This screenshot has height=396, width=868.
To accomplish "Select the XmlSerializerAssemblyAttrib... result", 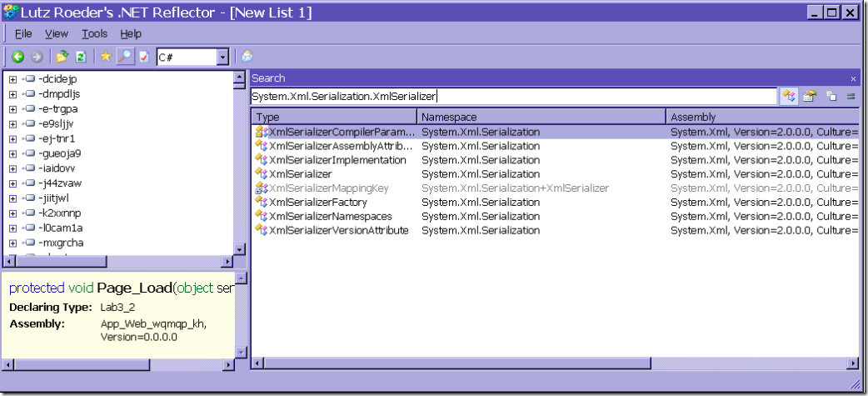I will click(341, 146).
